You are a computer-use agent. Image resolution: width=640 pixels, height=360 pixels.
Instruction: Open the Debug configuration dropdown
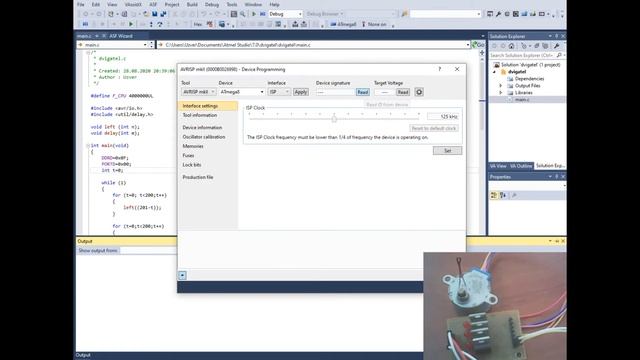[285, 14]
